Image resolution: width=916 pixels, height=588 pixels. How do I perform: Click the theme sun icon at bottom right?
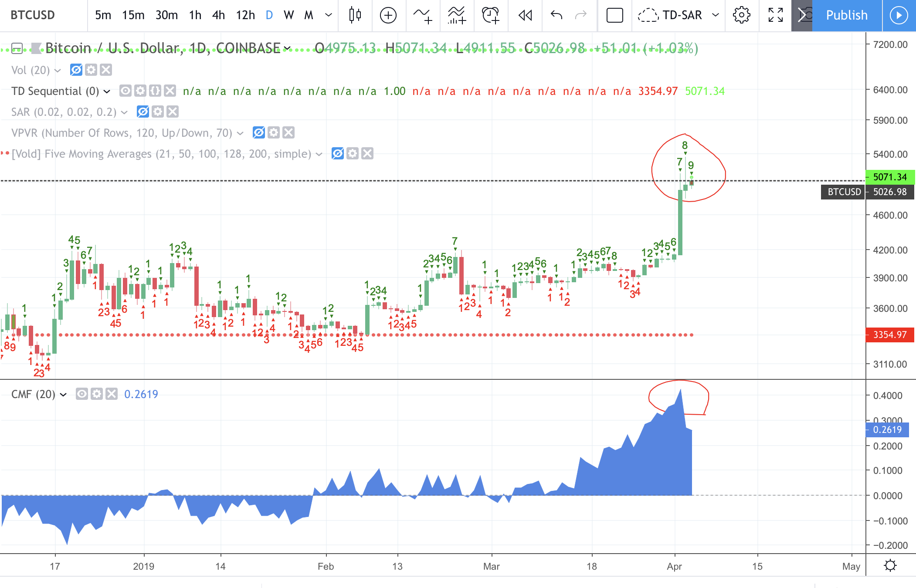pyautogui.click(x=891, y=566)
